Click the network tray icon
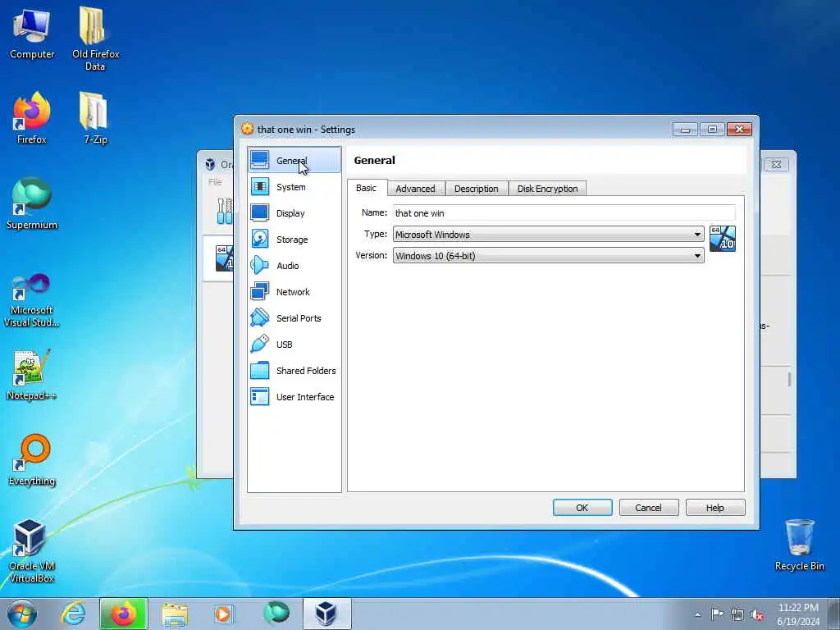 click(x=737, y=614)
